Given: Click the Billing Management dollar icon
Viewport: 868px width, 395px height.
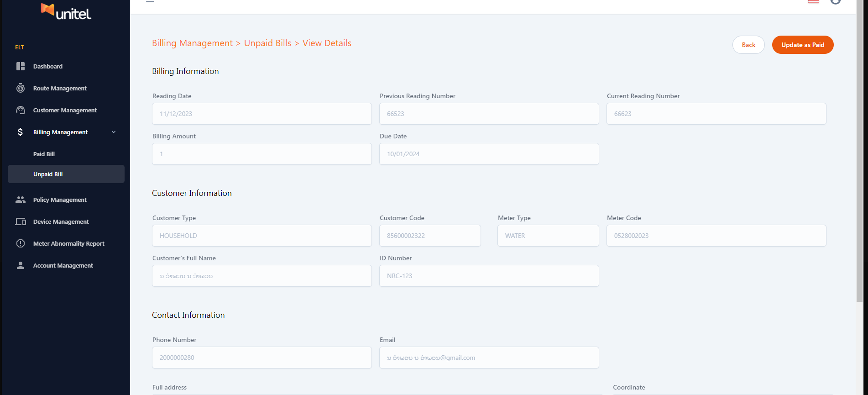Looking at the screenshot, I should click(20, 132).
